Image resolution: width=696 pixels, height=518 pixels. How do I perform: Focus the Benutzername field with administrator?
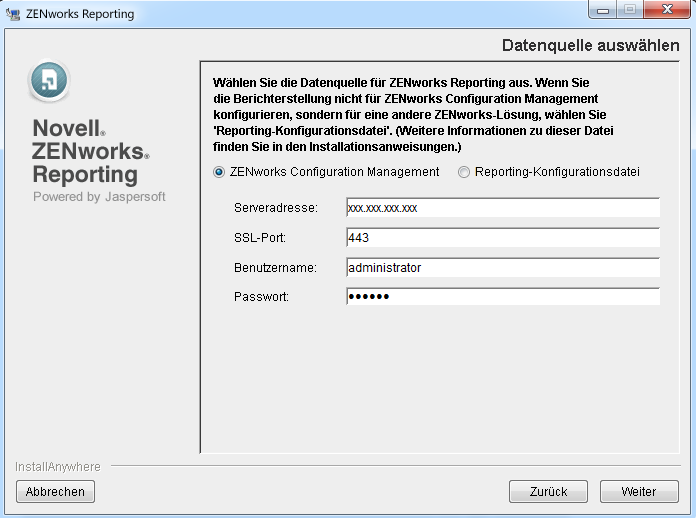[503, 268]
